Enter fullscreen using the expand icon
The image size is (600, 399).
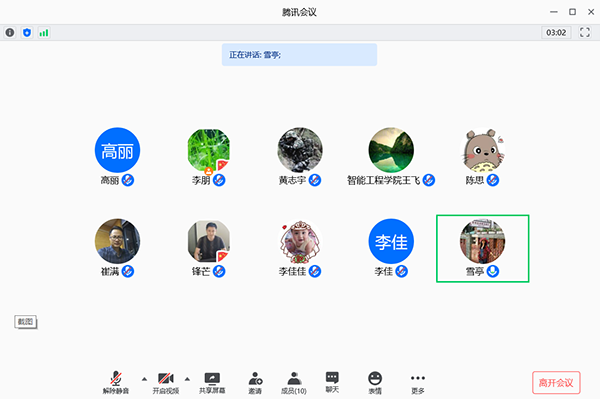584,32
